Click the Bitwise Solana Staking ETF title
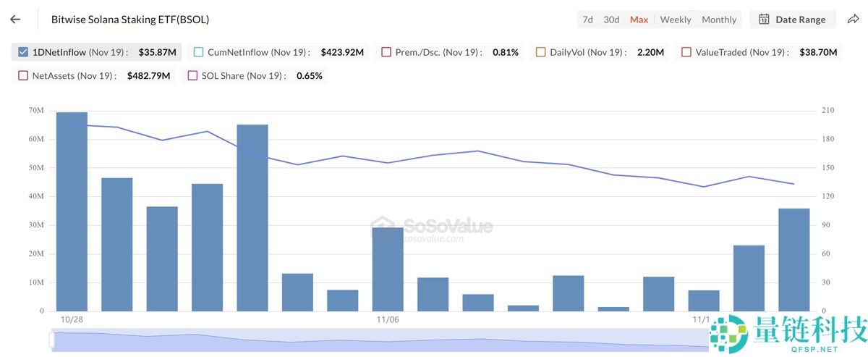Screen dimensions: 868x357 coord(130,20)
